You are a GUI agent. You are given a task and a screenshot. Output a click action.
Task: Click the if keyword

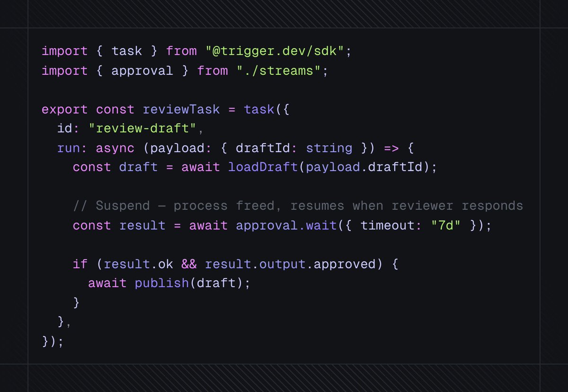tap(80, 264)
